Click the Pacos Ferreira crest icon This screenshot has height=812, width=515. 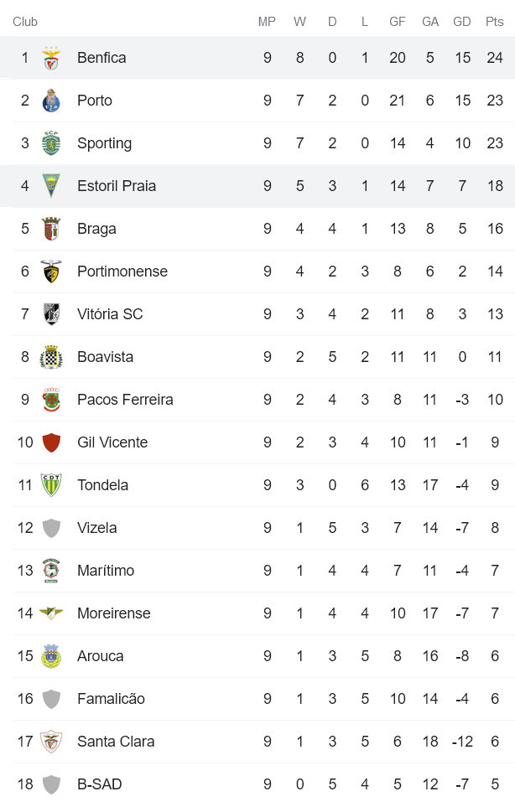[x=51, y=400]
